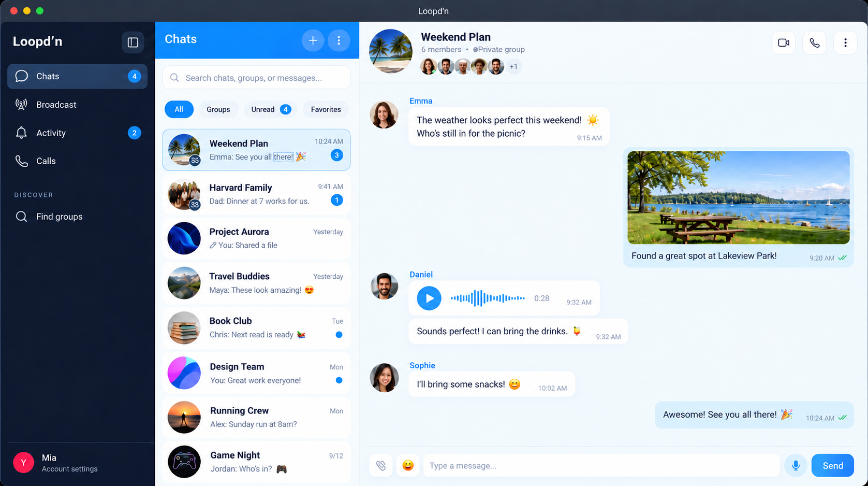
Task: Open Book Club chat
Action: coord(257,327)
